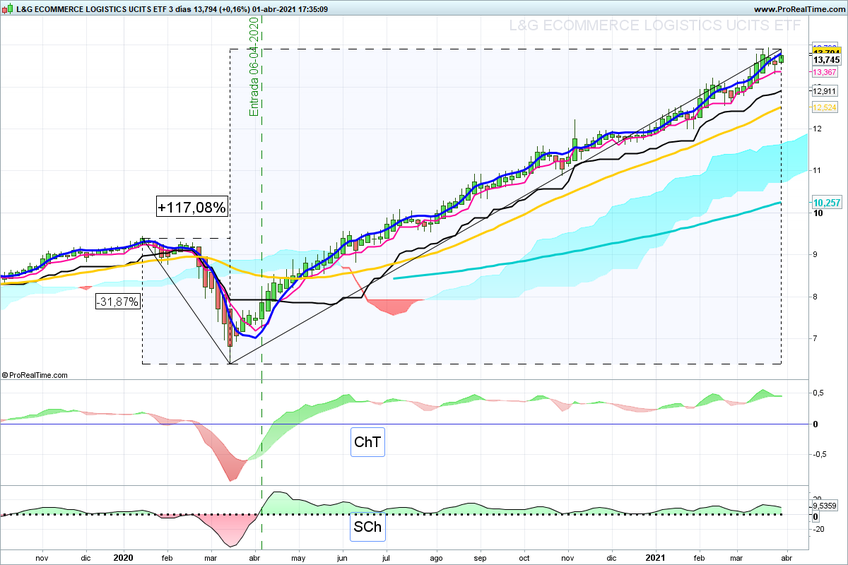848x565 pixels.
Task: Click the jul label on time axis
Action: tap(386, 559)
